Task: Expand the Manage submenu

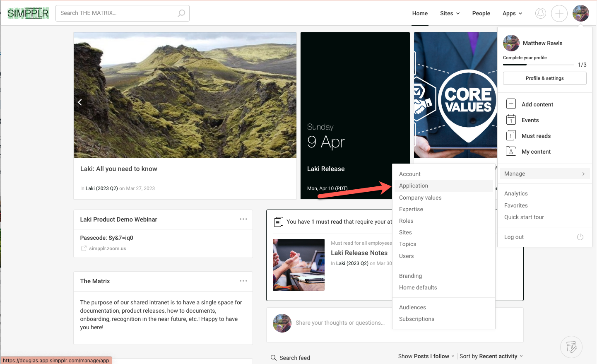Action: point(544,174)
